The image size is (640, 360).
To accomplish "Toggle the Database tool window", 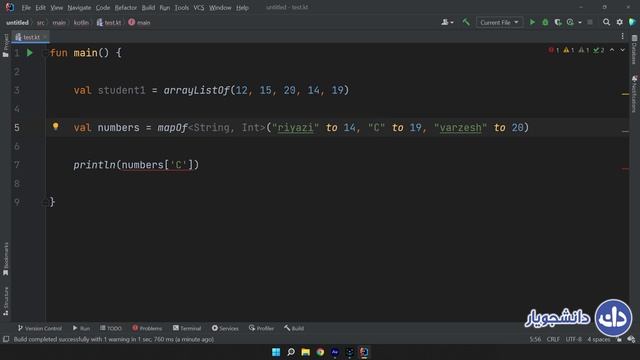I will [x=634, y=49].
